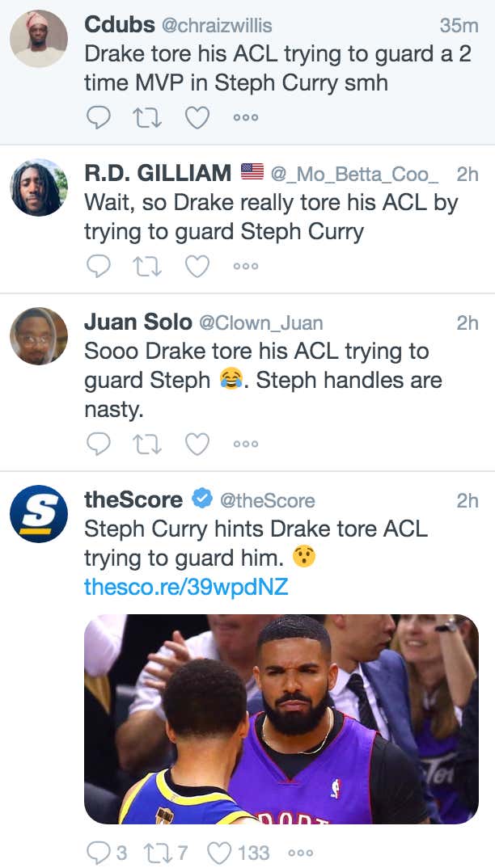Viewport: 495px width, 868px height.
Task: Like R.D. GILLIAM's tweet
Action: coord(197,266)
